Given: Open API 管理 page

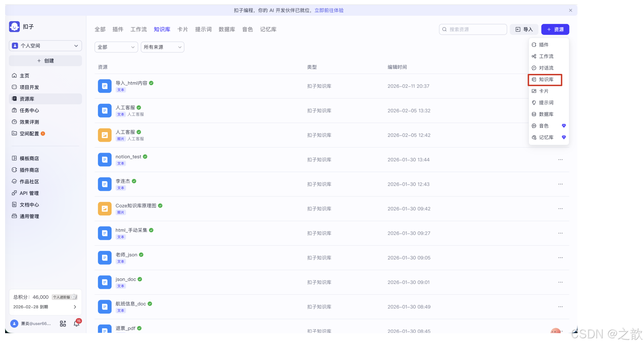Looking at the screenshot, I should click(x=45, y=193).
